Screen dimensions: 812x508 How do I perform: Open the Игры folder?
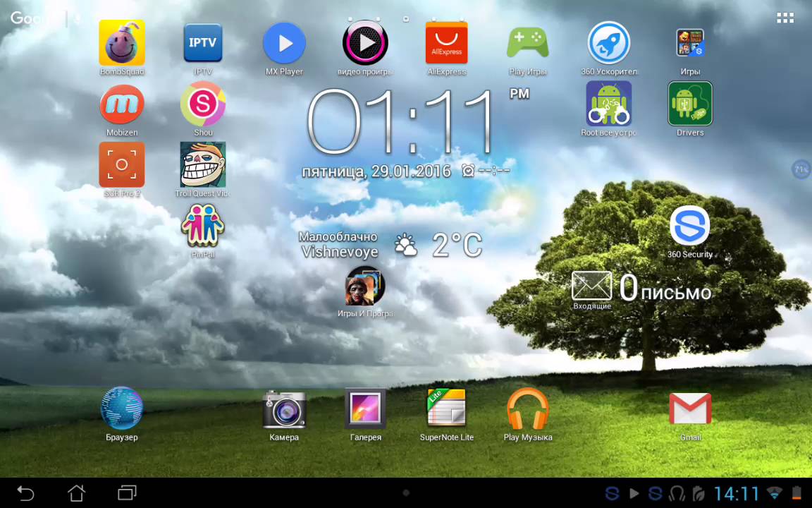pos(690,42)
